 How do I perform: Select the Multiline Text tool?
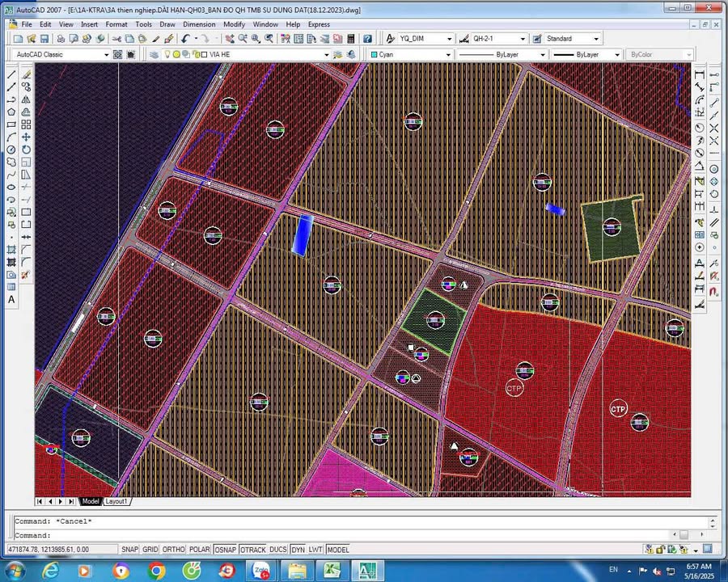point(11,300)
